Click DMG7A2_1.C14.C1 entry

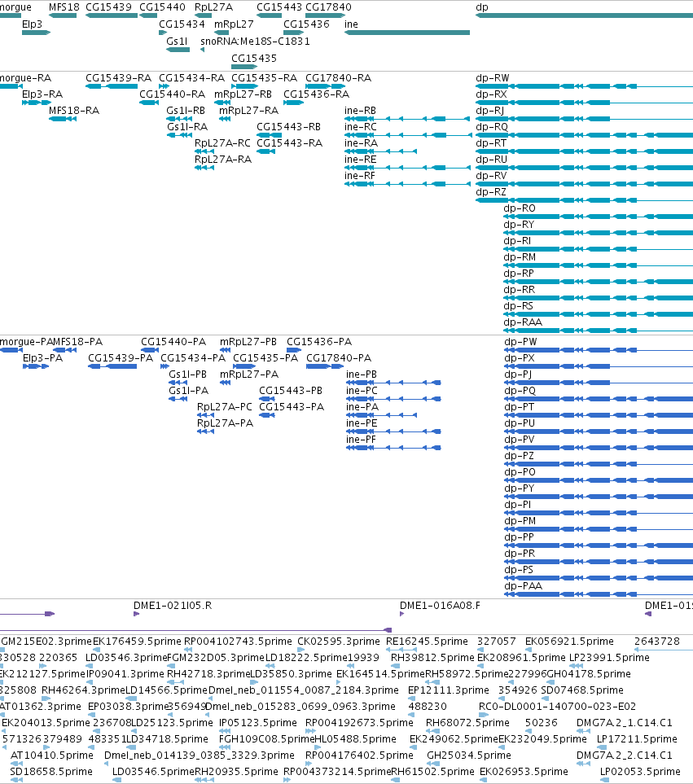tap(625, 722)
